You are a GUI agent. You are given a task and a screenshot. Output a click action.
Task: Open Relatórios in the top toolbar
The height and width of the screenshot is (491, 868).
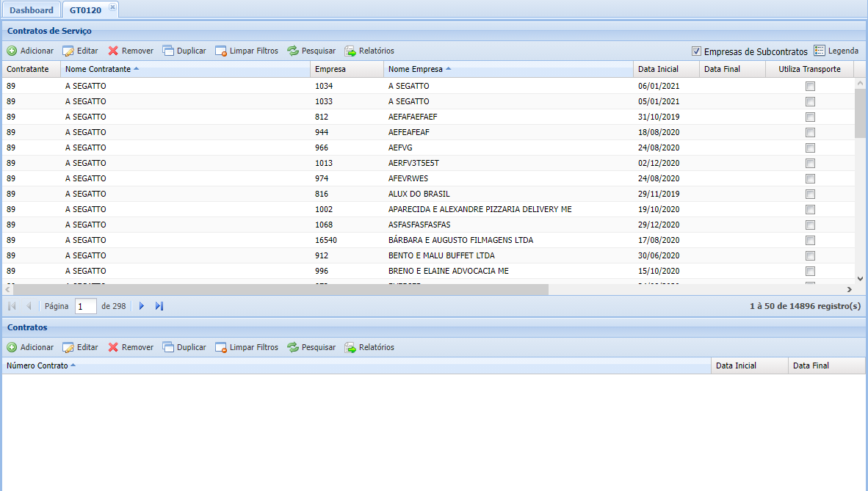coord(369,51)
